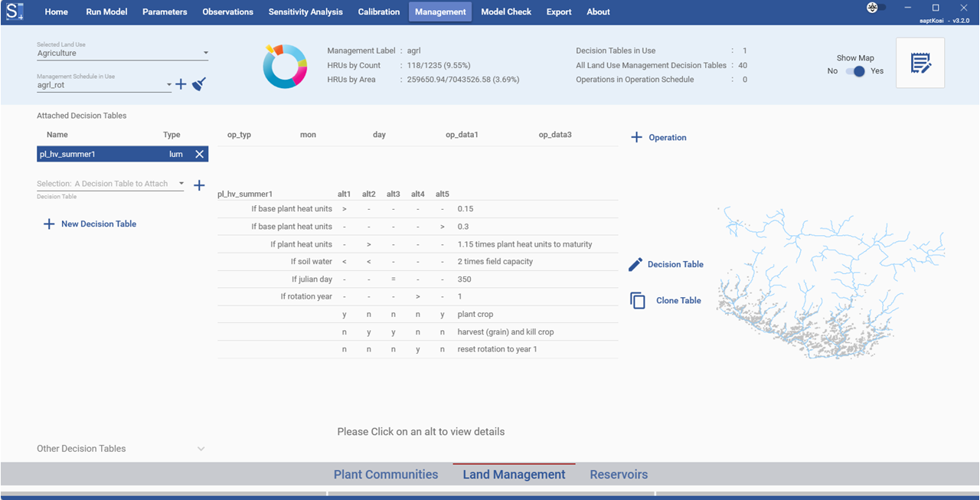
Task: Click the alt1 column header
Action: pyautogui.click(x=345, y=194)
